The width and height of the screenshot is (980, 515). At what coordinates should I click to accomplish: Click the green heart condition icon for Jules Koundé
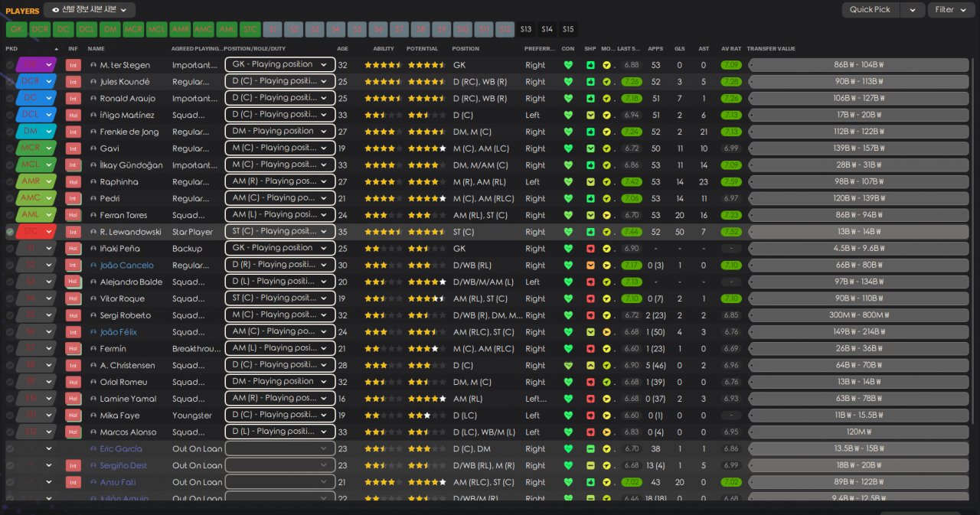(568, 82)
